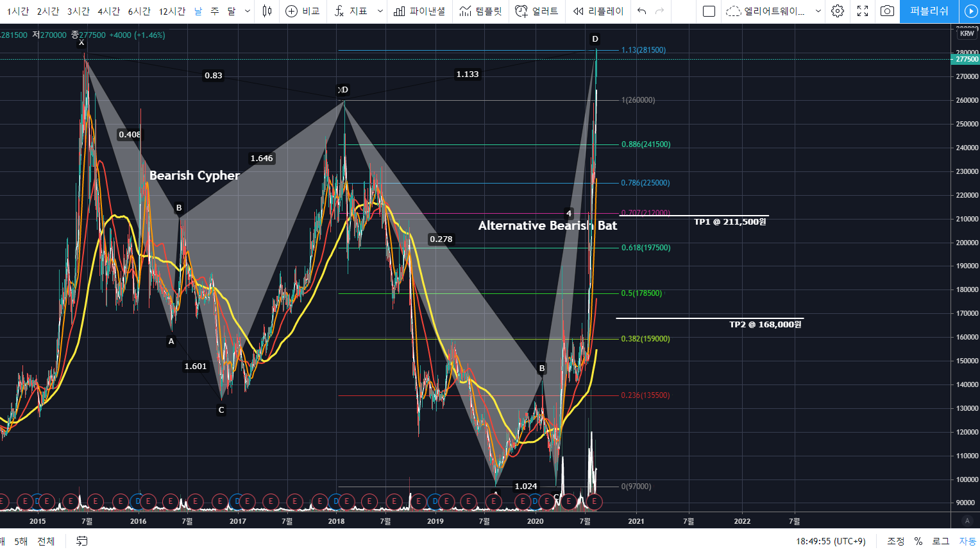Undo the last chart action
Screen dimensions: 980x552
tap(642, 11)
